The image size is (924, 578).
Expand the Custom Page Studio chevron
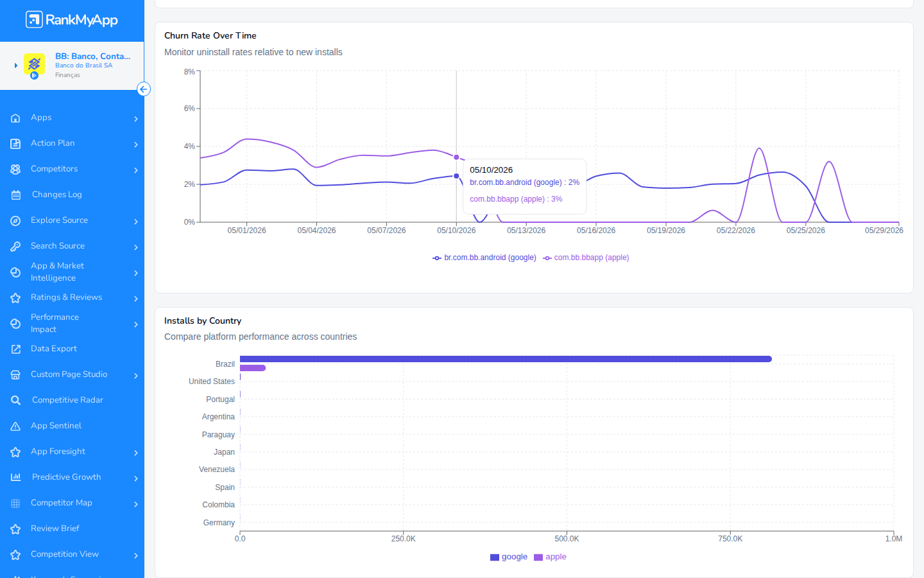coord(136,376)
